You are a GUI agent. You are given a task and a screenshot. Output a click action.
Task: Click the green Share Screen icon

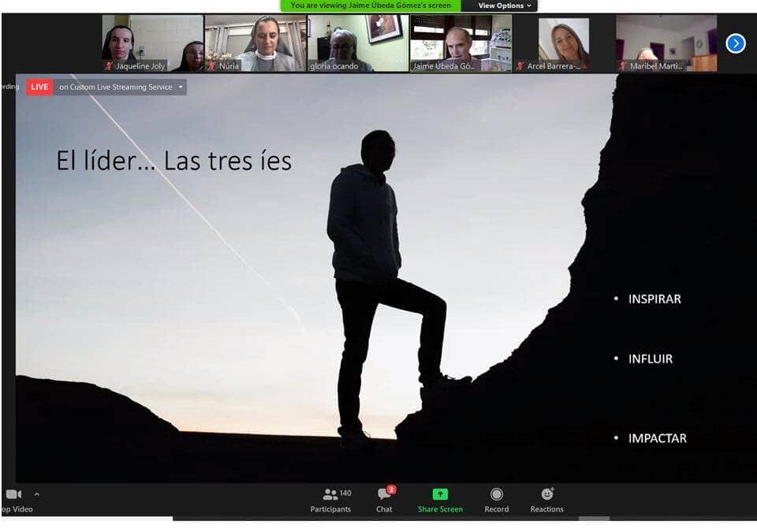pyautogui.click(x=440, y=494)
